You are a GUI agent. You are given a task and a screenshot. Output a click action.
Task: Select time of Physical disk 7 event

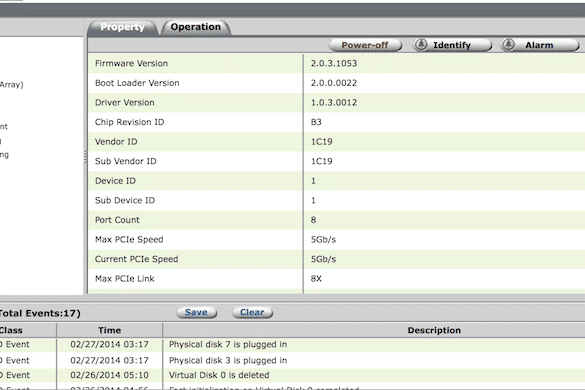[110, 344]
